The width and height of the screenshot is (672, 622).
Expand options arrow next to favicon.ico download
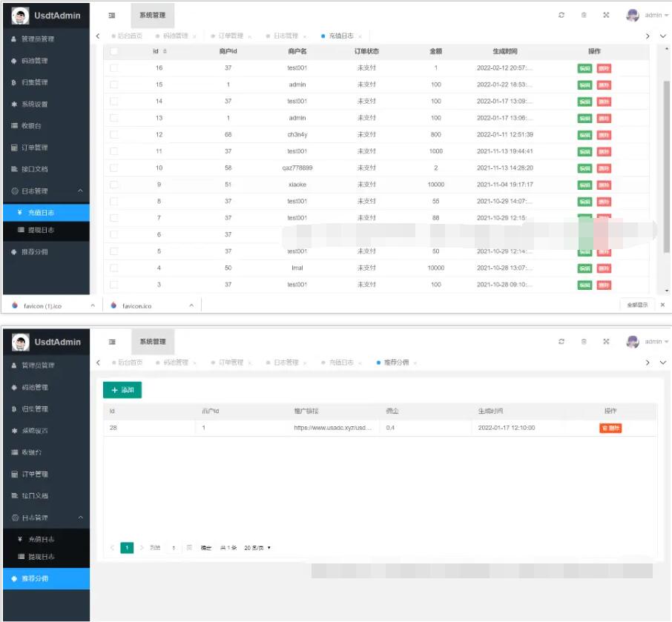pyautogui.click(x=191, y=305)
